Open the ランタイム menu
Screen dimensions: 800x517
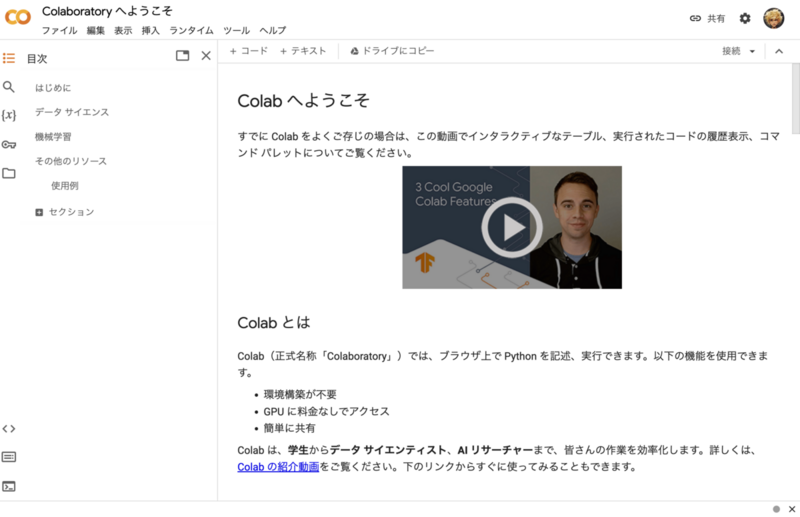pyautogui.click(x=191, y=31)
